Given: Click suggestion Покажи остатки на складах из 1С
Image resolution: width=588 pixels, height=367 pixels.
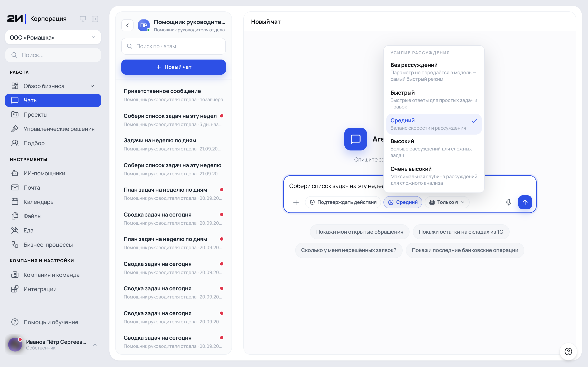Looking at the screenshot, I should point(461,232).
